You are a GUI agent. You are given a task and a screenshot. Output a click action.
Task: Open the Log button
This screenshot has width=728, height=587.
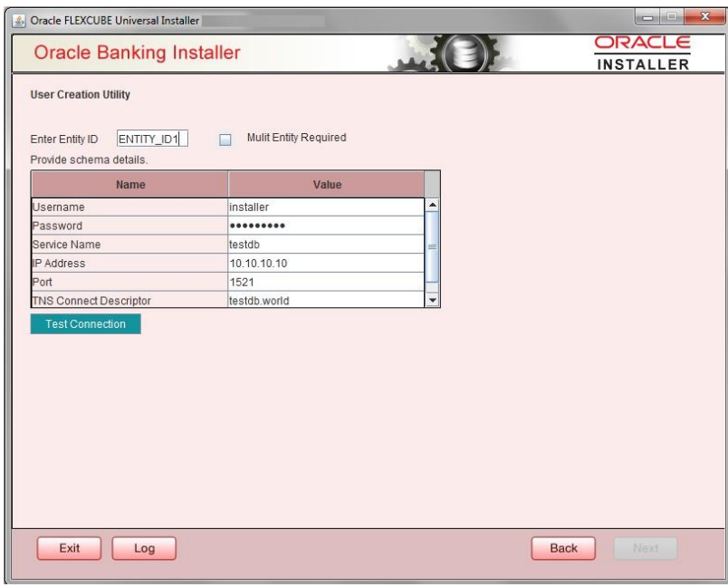click(x=144, y=548)
